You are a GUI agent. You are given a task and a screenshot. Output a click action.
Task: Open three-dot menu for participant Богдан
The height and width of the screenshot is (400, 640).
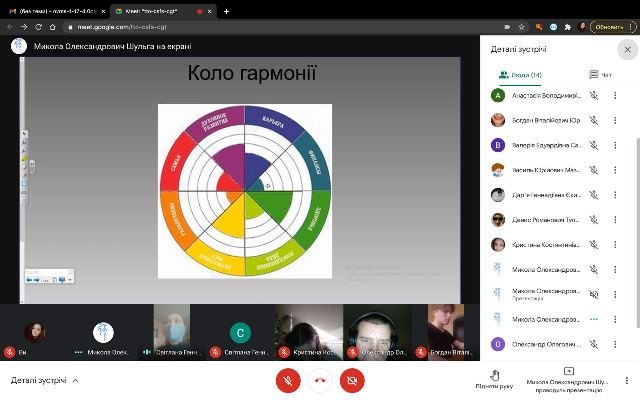(x=615, y=120)
